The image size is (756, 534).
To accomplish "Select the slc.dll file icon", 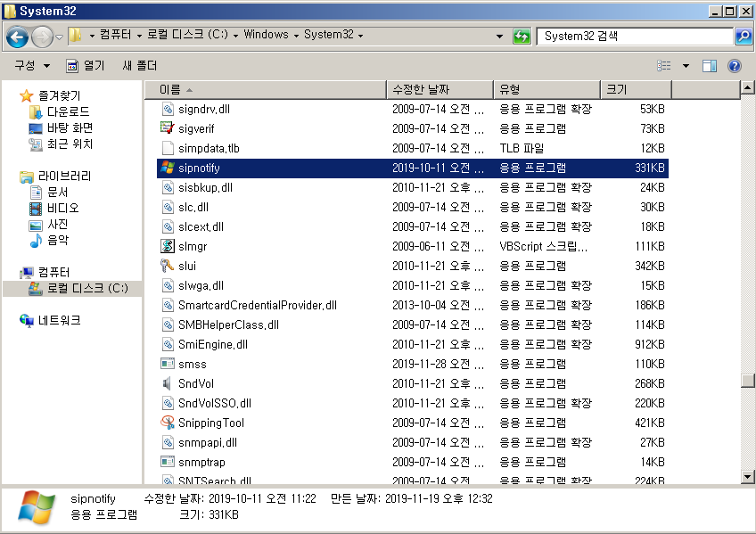I will click(x=168, y=207).
